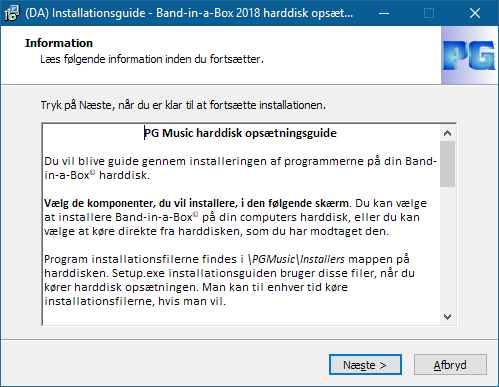
Task: Click the scroll up arrow in the text box
Action: (x=447, y=134)
